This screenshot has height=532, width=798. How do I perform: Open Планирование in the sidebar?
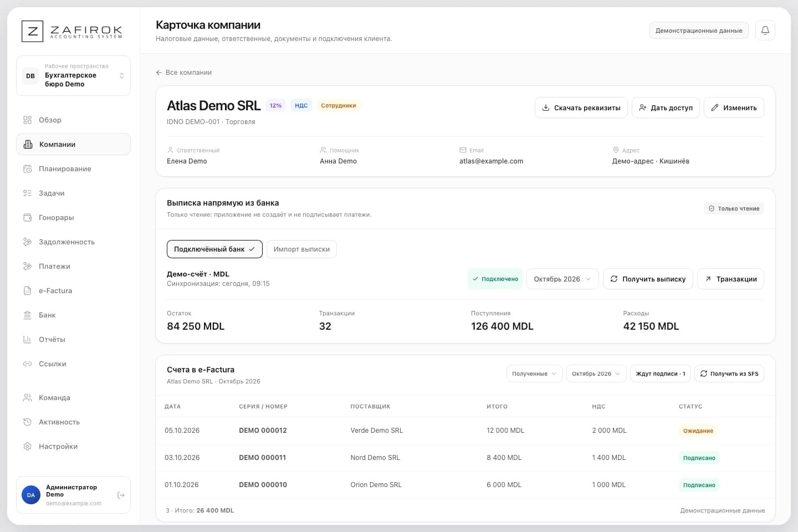click(x=73, y=169)
